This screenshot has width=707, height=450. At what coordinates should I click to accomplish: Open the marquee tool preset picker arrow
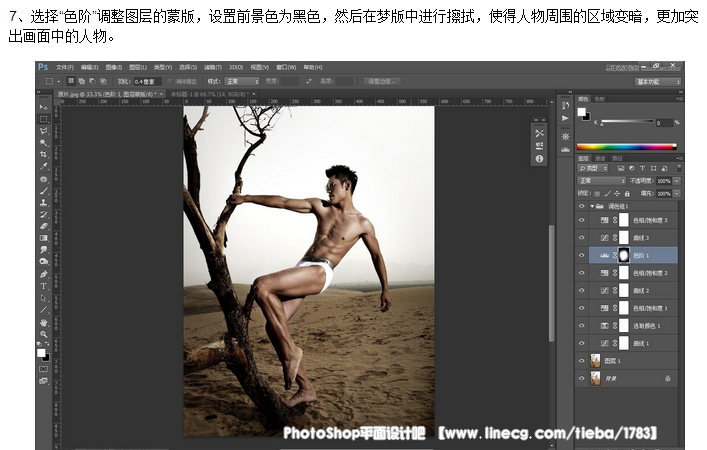coord(59,82)
